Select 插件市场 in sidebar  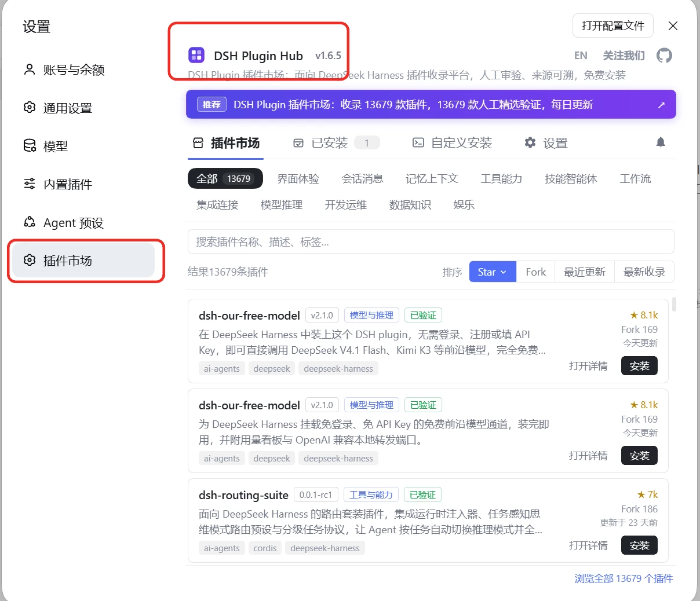tap(84, 261)
